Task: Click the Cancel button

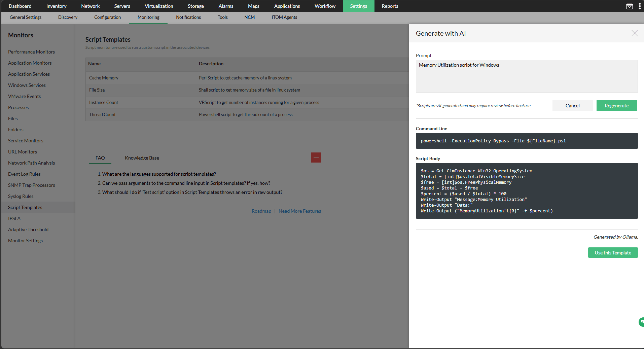Action: coord(572,106)
